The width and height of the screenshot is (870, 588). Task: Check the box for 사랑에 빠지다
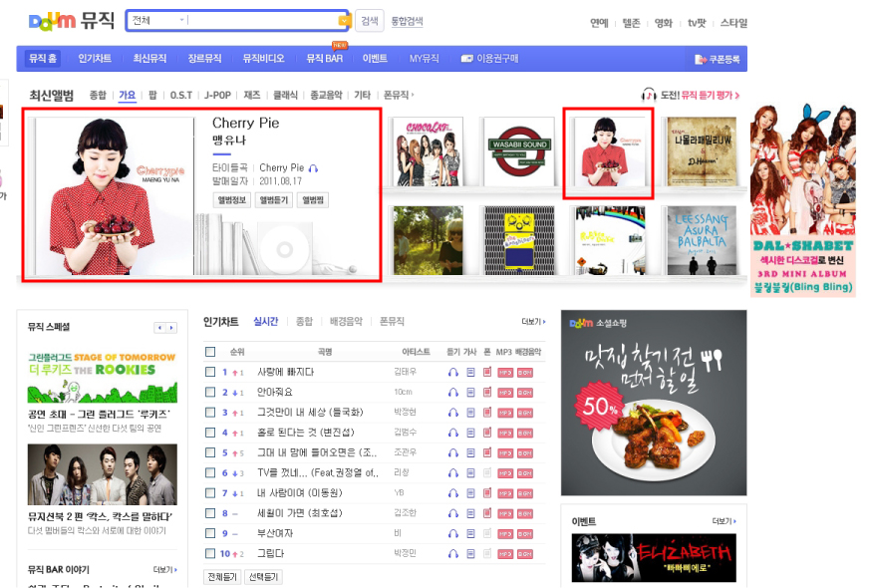click(210, 372)
